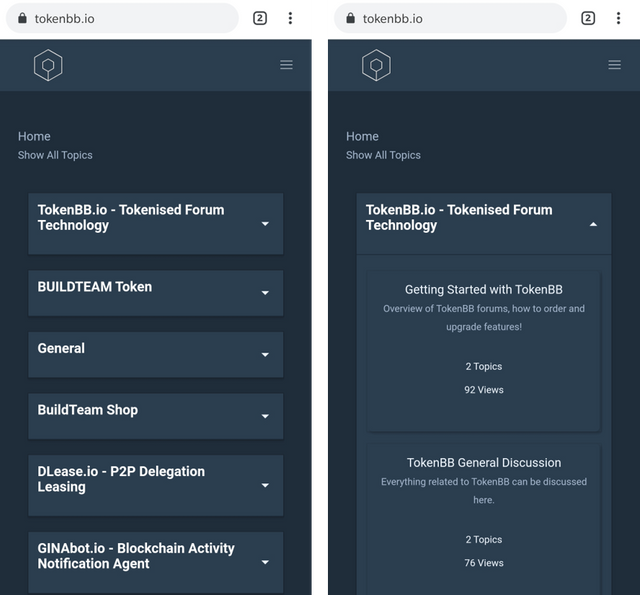Open hamburger menu in right screen

tap(615, 64)
